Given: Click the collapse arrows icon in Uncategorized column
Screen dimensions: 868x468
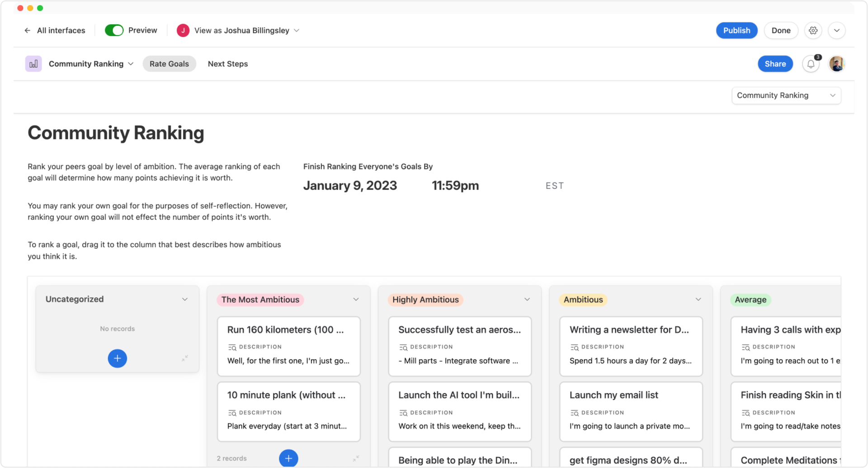Looking at the screenshot, I should (x=184, y=358).
